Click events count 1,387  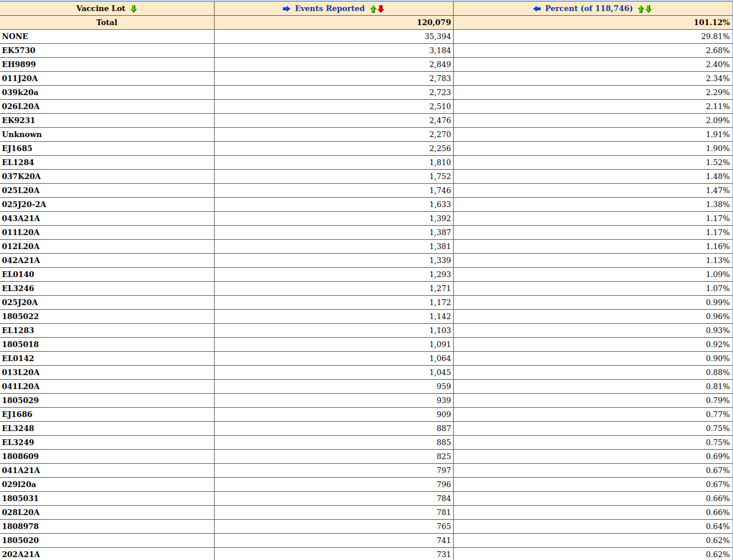coord(440,232)
